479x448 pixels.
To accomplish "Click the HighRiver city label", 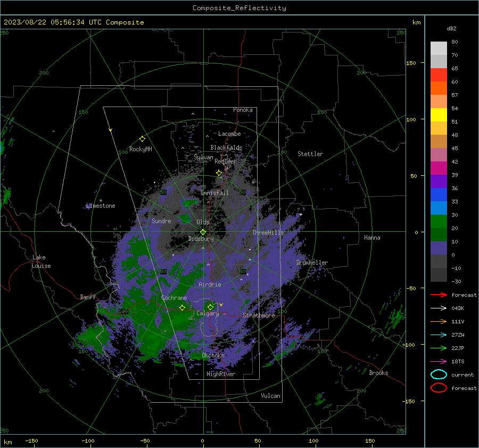I will (221, 374).
